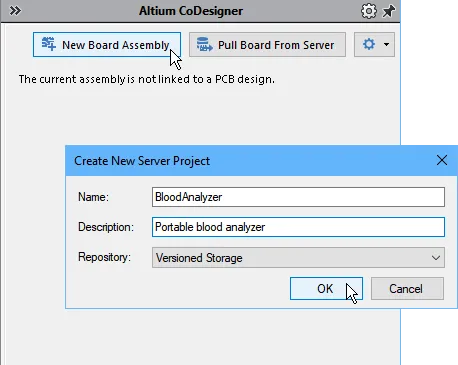
Task: Open panel options via the title bar gear
Action: pos(369,11)
